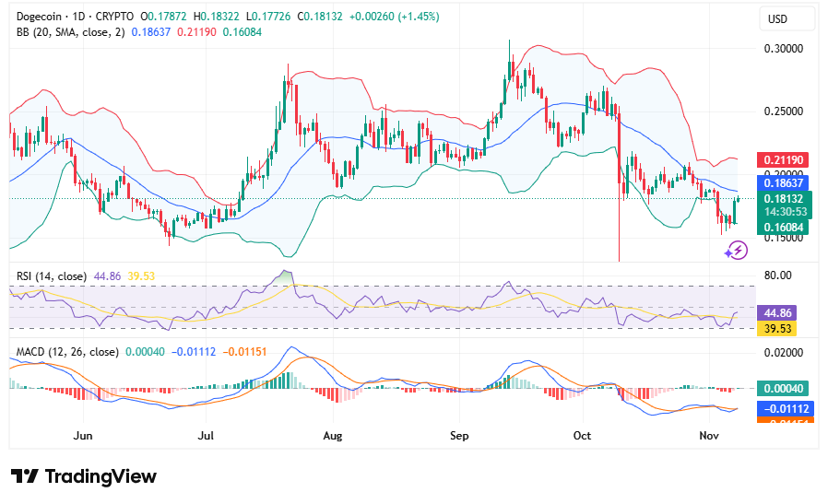828x504 pixels.
Task: Select the MACD (12, 26, close) legend
Action: click(66, 352)
